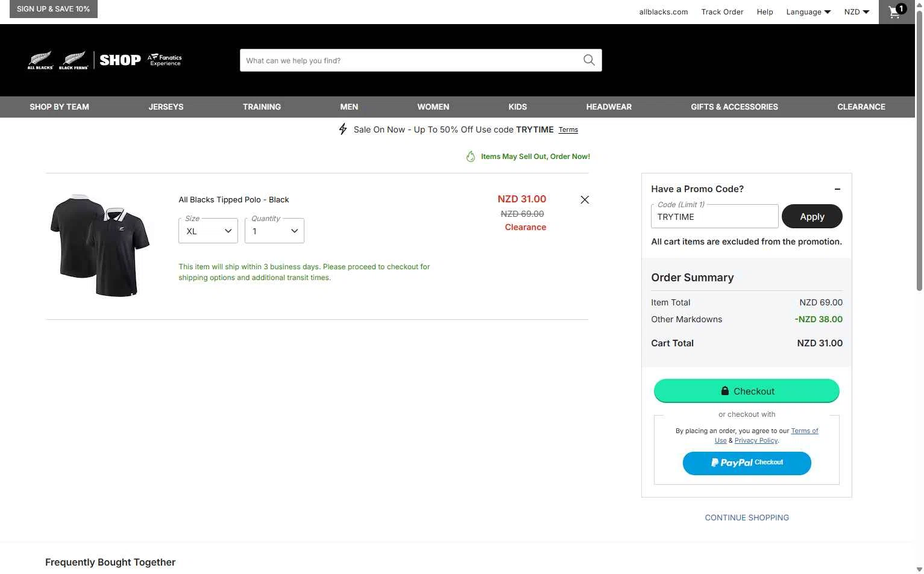Viewport: 924px width, 574px height.
Task: Open the JERSEYS menu
Action: tap(166, 107)
